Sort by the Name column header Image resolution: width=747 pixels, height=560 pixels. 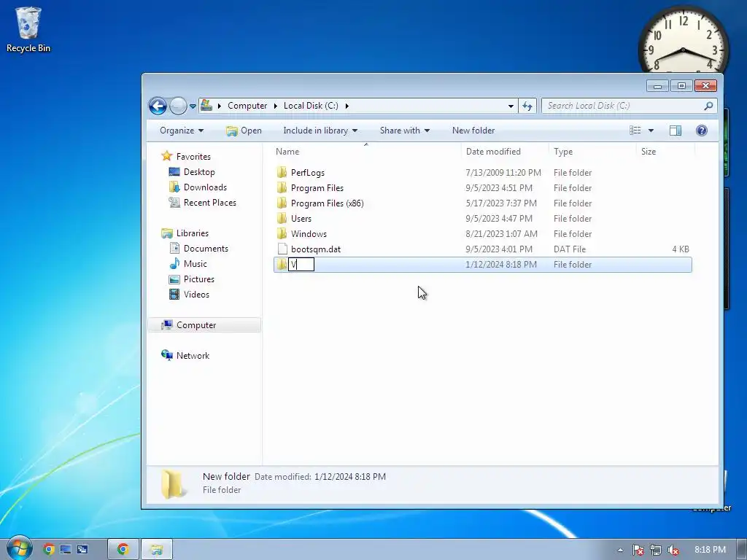tap(368, 152)
